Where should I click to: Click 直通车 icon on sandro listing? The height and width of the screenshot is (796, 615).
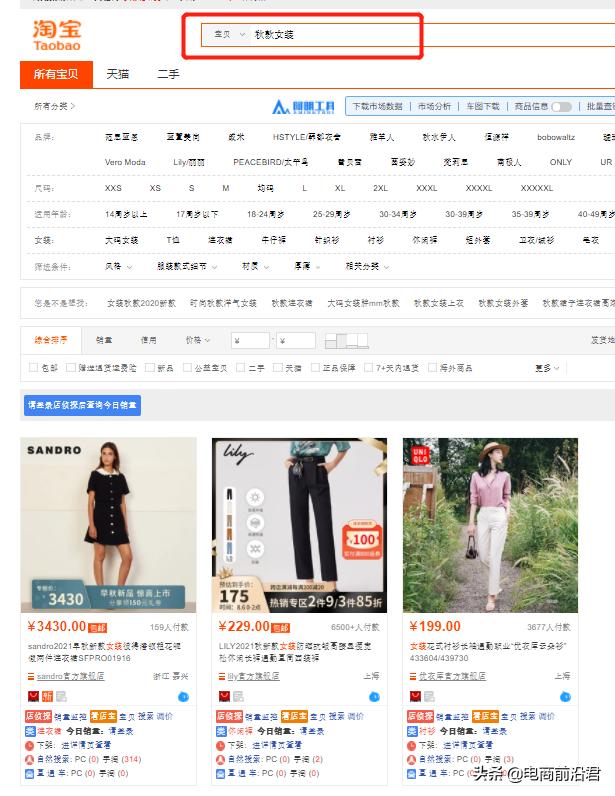click(29, 774)
